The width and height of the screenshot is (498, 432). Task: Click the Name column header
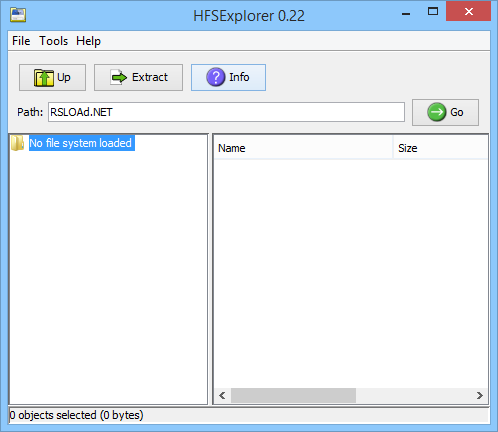click(303, 148)
